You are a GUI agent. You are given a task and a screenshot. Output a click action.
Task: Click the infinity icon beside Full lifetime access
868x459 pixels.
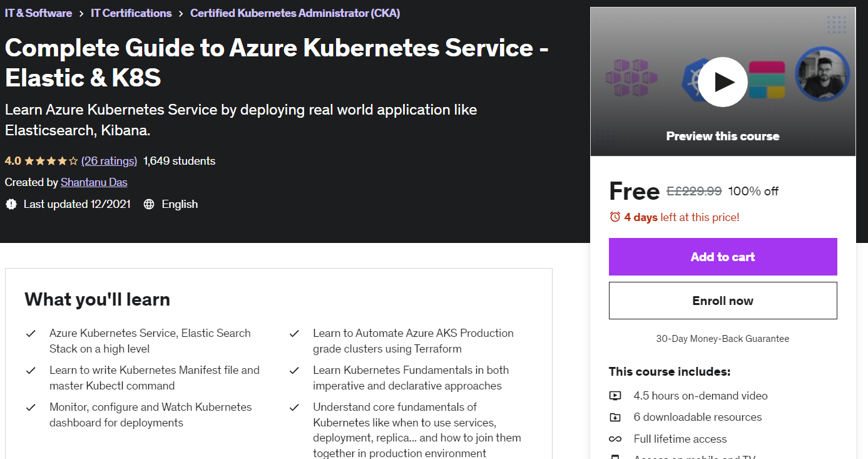point(615,439)
